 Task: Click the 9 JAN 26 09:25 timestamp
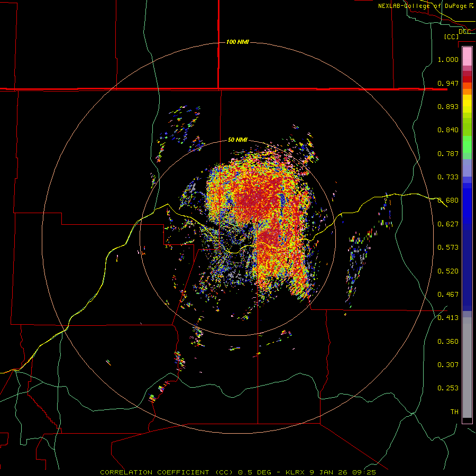[x=342, y=472]
